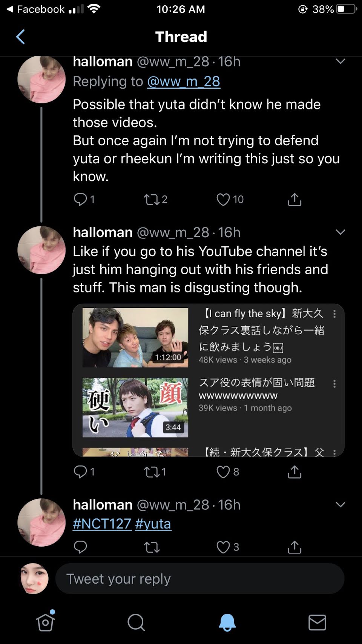This screenshot has width=362, height=644.
Task: Reply to the 'Possible that yuta' tweet
Action: (x=80, y=199)
